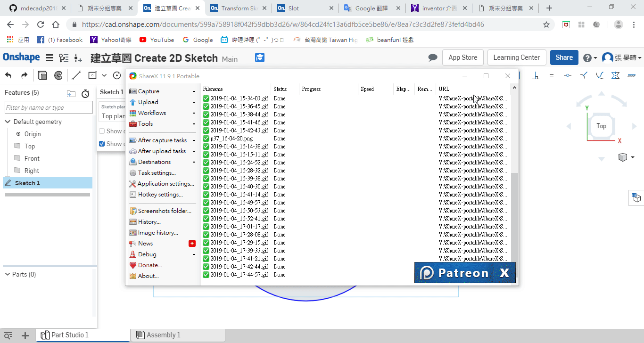644x343 pixels.
Task: Apply the Pierce constraint tool
Action: point(600,75)
